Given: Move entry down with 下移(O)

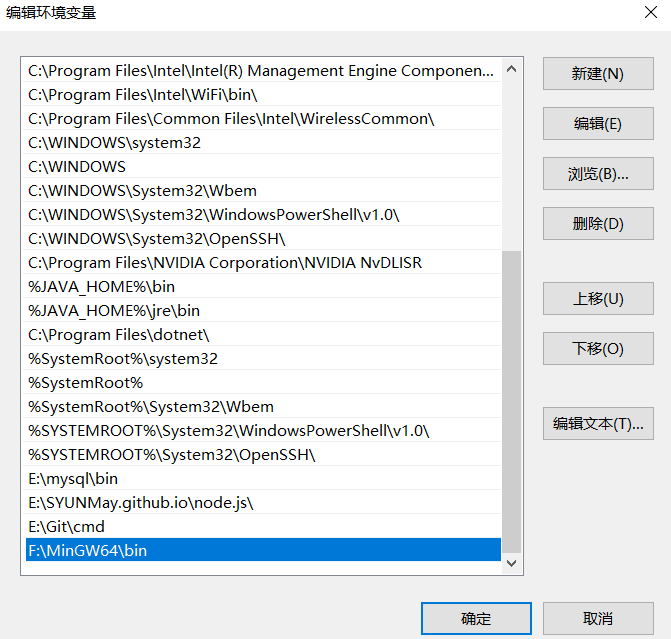Looking at the screenshot, I should coord(598,349).
